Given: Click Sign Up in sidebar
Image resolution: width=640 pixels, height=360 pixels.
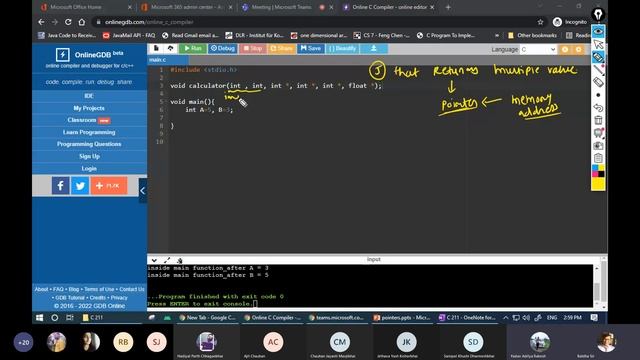Looking at the screenshot, I should (89, 156).
